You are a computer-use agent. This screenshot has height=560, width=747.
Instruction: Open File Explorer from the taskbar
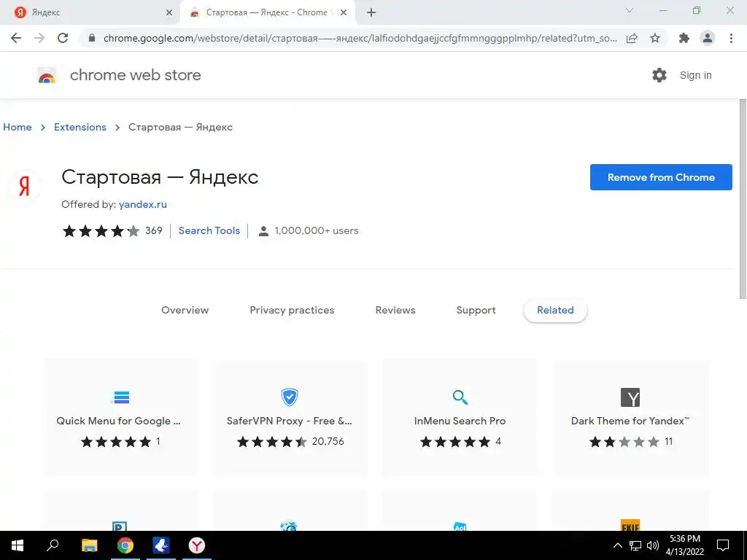point(90,545)
